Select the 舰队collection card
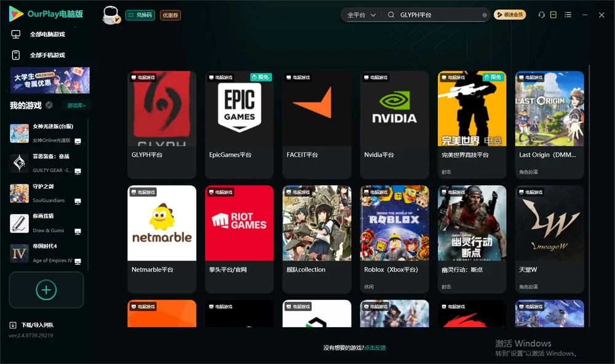This screenshot has width=615, height=364. point(317,239)
